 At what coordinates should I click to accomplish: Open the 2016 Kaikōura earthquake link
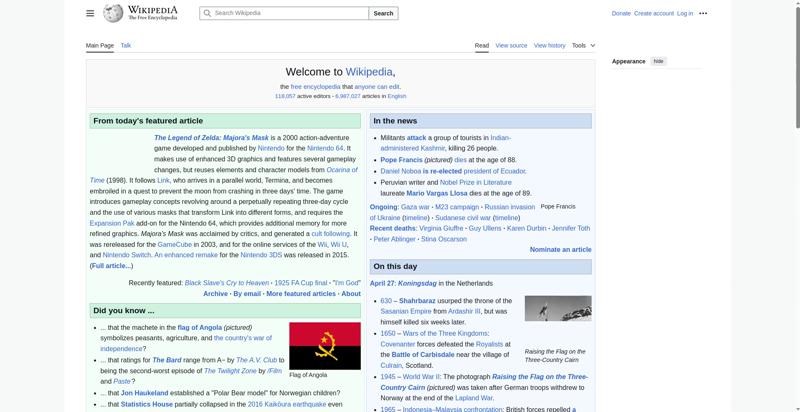tap(287, 404)
